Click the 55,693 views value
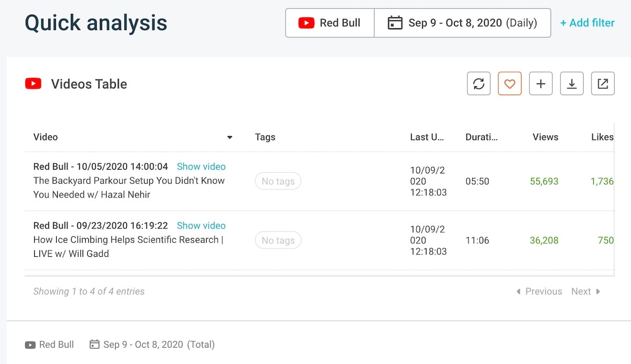 (x=544, y=181)
